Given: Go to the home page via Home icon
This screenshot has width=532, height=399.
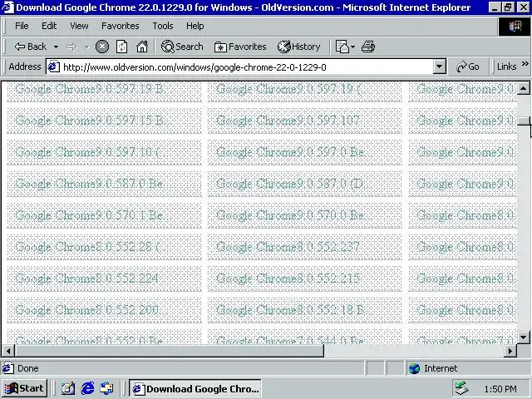Looking at the screenshot, I should click(x=142, y=47).
